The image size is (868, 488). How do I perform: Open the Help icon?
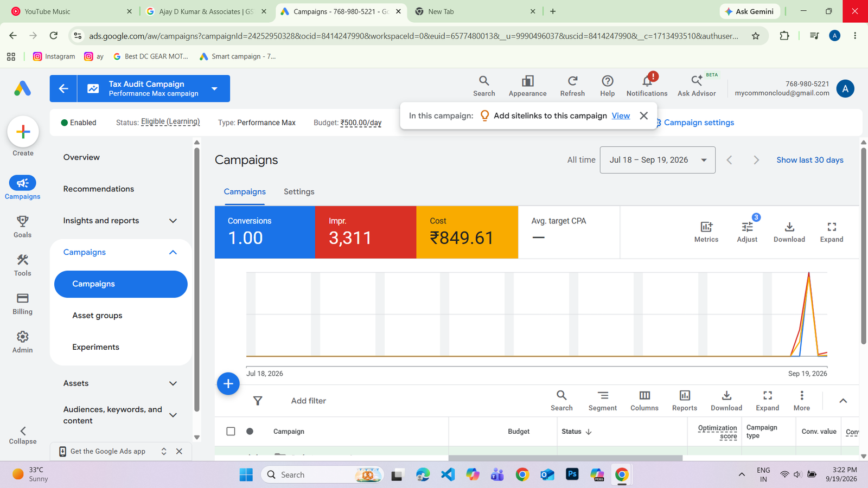click(x=607, y=86)
